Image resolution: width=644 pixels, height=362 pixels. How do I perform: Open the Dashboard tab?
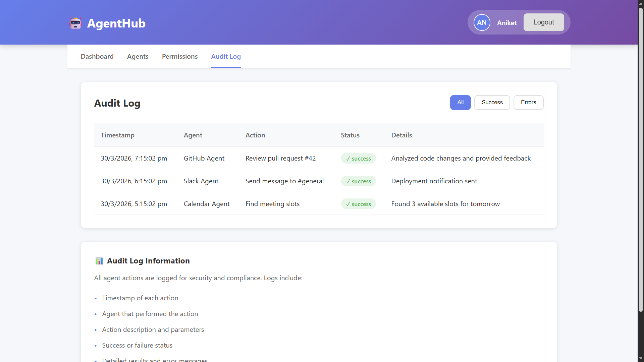[97, 56]
